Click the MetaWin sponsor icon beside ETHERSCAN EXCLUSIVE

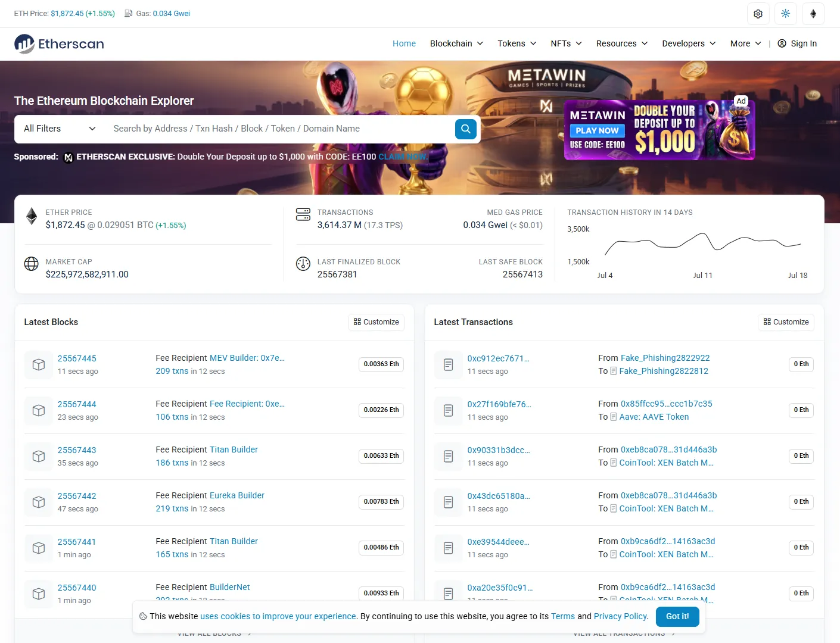click(69, 157)
